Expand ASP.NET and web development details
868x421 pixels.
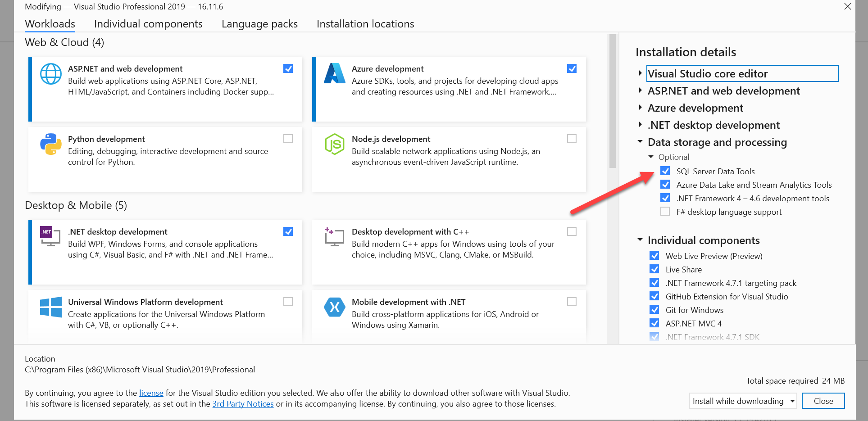coord(640,90)
